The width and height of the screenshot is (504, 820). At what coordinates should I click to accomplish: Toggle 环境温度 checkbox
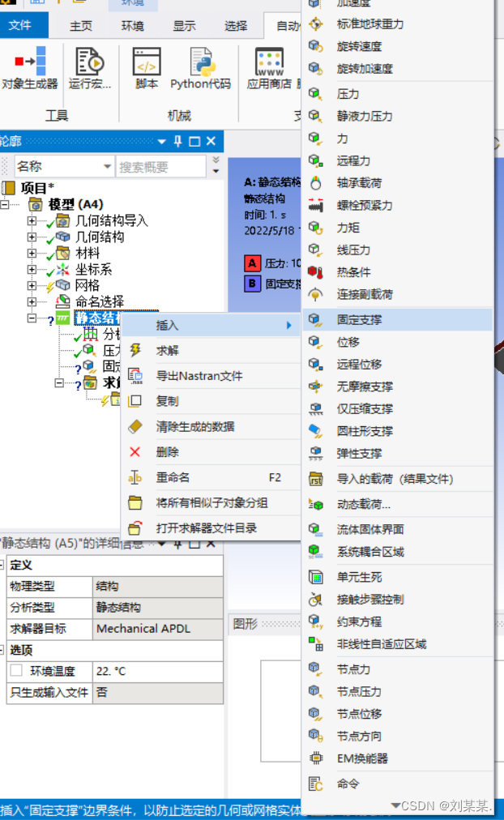pyautogui.click(x=17, y=670)
